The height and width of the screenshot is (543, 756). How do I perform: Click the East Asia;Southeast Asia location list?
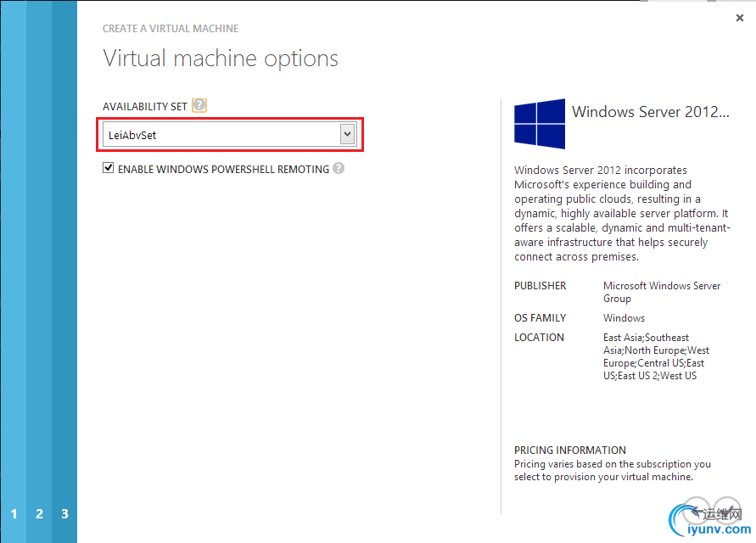click(x=656, y=357)
